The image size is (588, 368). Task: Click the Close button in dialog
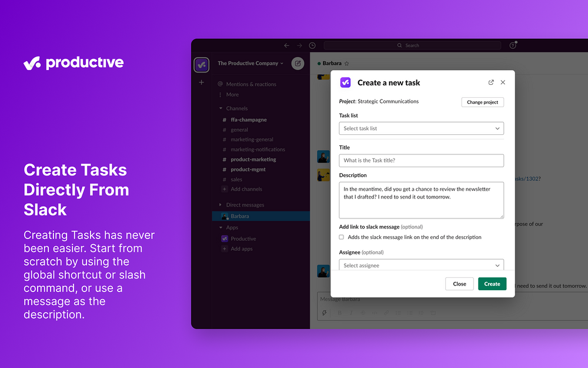pyautogui.click(x=459, y=284)
